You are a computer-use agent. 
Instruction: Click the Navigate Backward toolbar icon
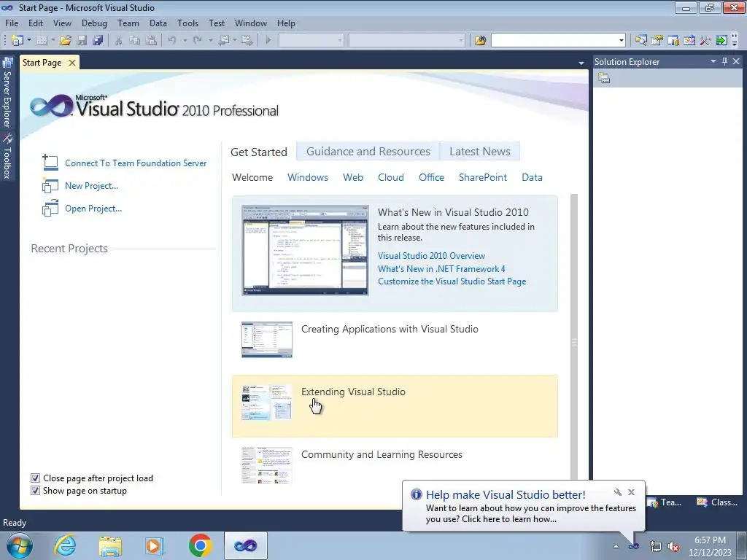224,41
